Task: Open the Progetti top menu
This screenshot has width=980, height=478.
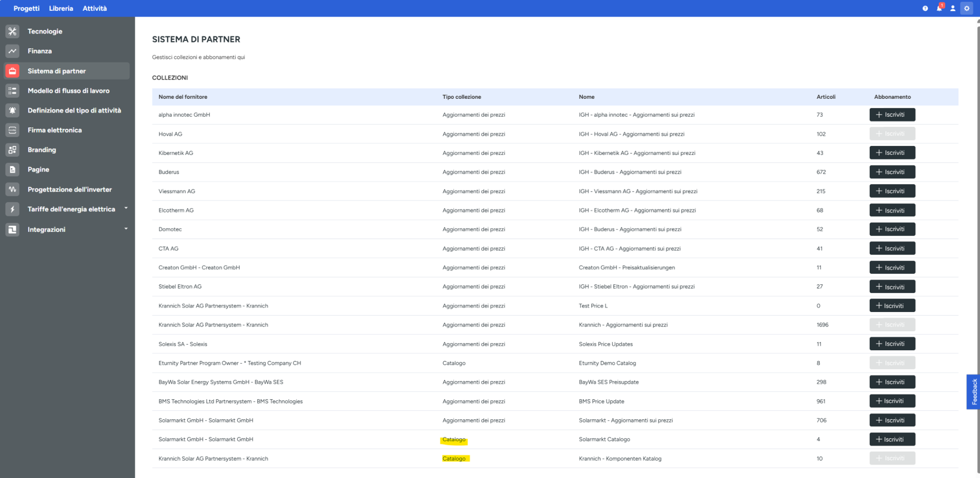Action: pos(27,8)
